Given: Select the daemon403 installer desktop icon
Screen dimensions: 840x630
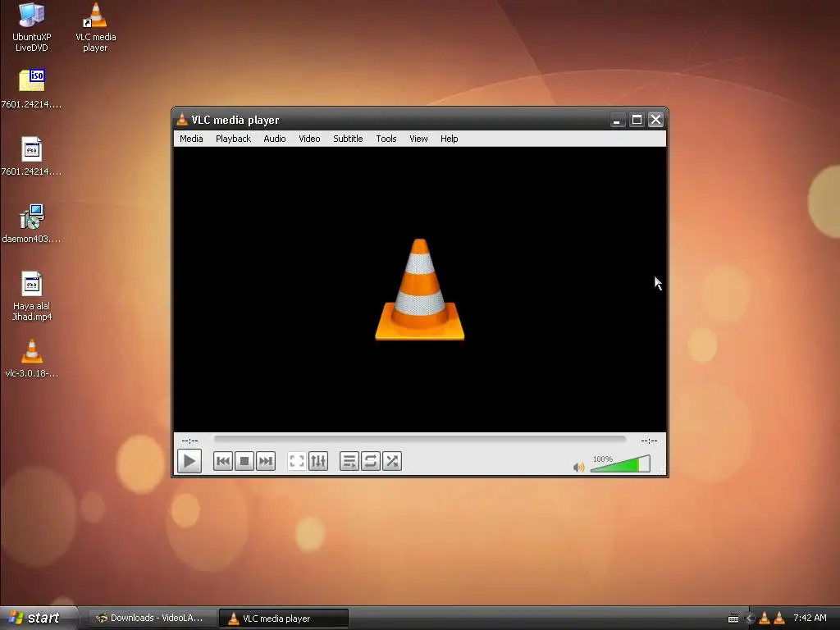Looking at the screenshot, I should 32,223.
